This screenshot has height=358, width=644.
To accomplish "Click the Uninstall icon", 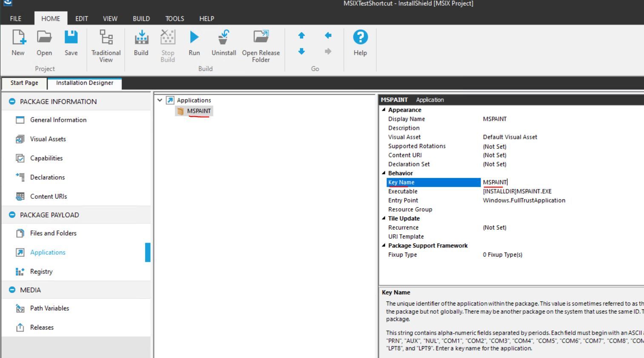I will pos(223,40).
